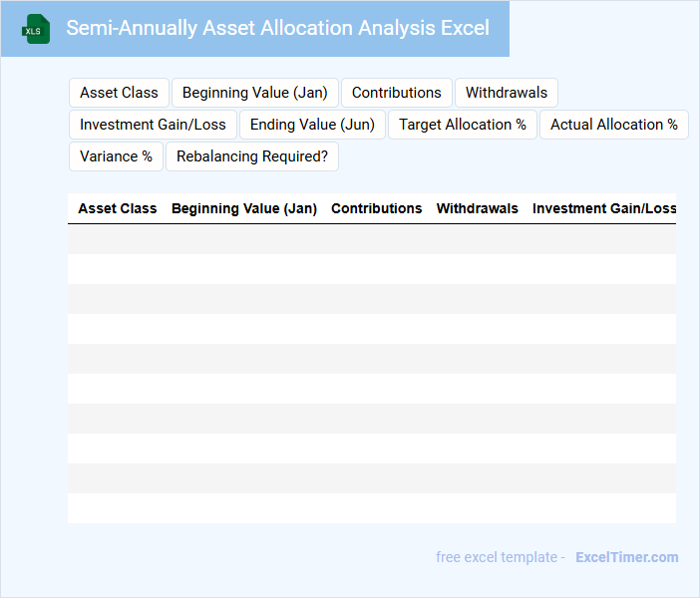This screenshot has width=700, height=598.
Task: Click the Asset Class column header
Action: tap(118, 208)
